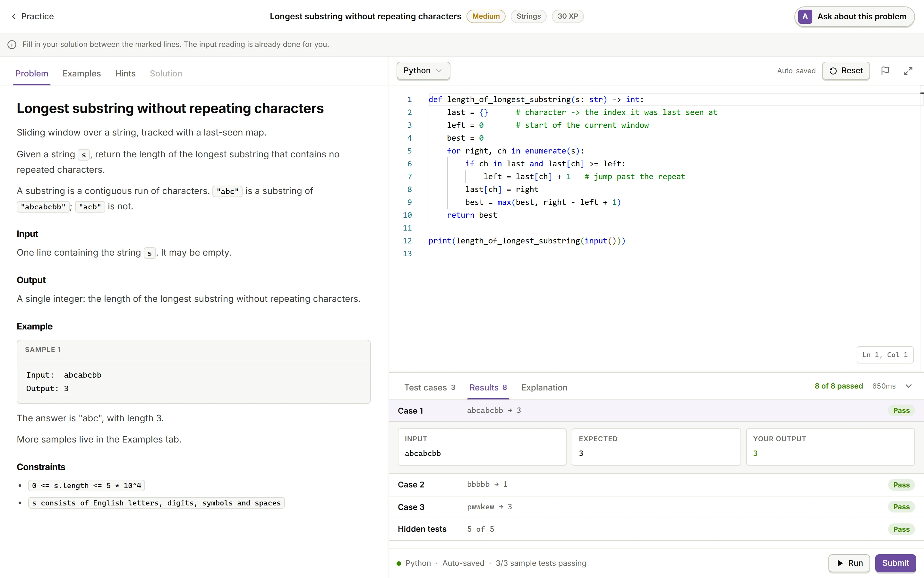Viewport: 924px width, 578px height.
Task: Click the EXPECTED value box
Action: 656,447
